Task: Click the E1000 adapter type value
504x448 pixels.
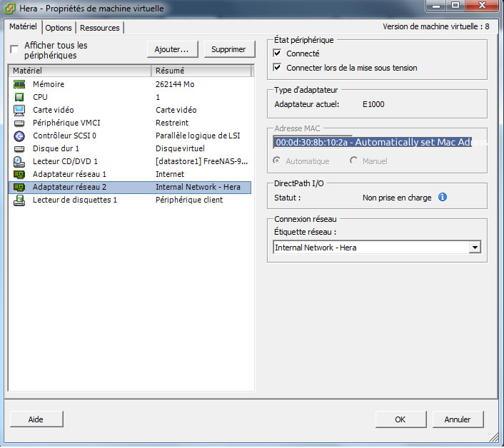Action: [x=373, y=104]
